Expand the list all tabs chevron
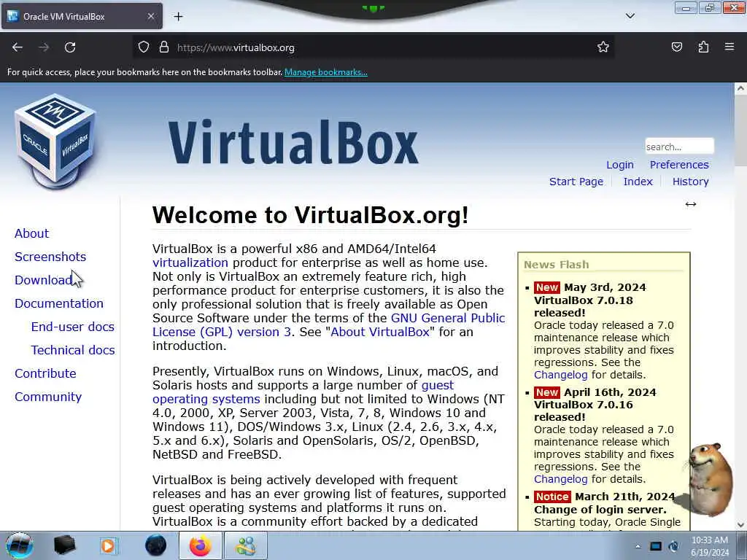Viewport: 747px width, 560px height. [630, 16]
